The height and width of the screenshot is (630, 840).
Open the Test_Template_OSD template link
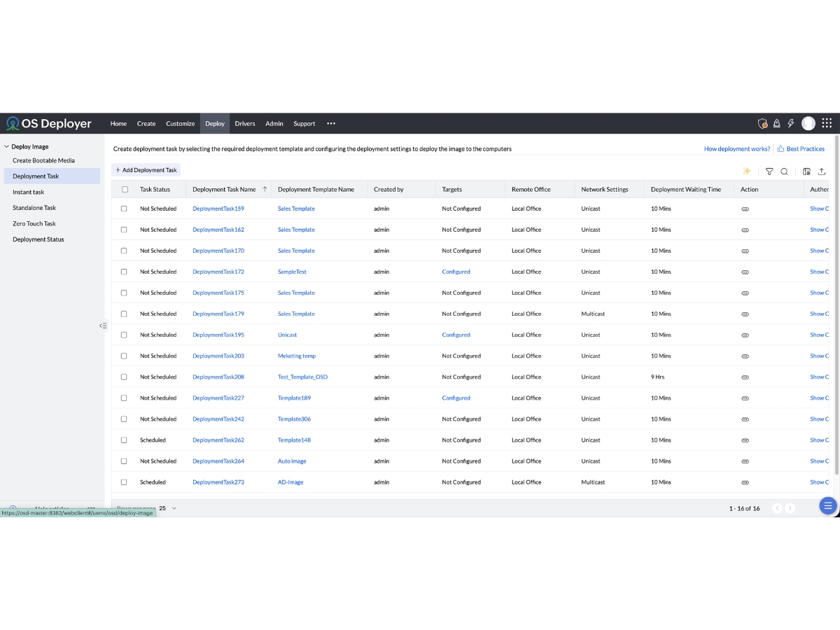[302, 377]
